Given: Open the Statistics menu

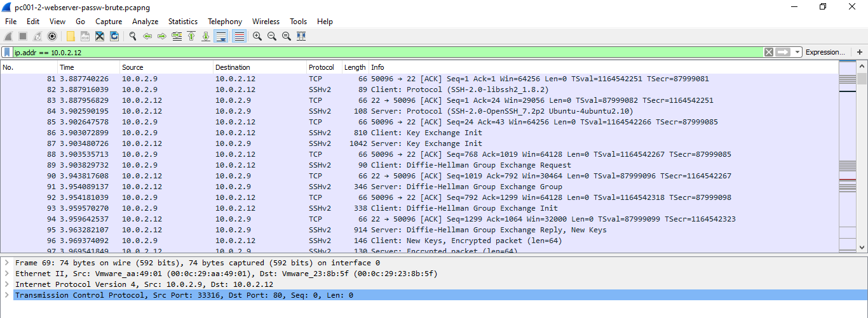Looking at the screenshot, I should (182, 22).
